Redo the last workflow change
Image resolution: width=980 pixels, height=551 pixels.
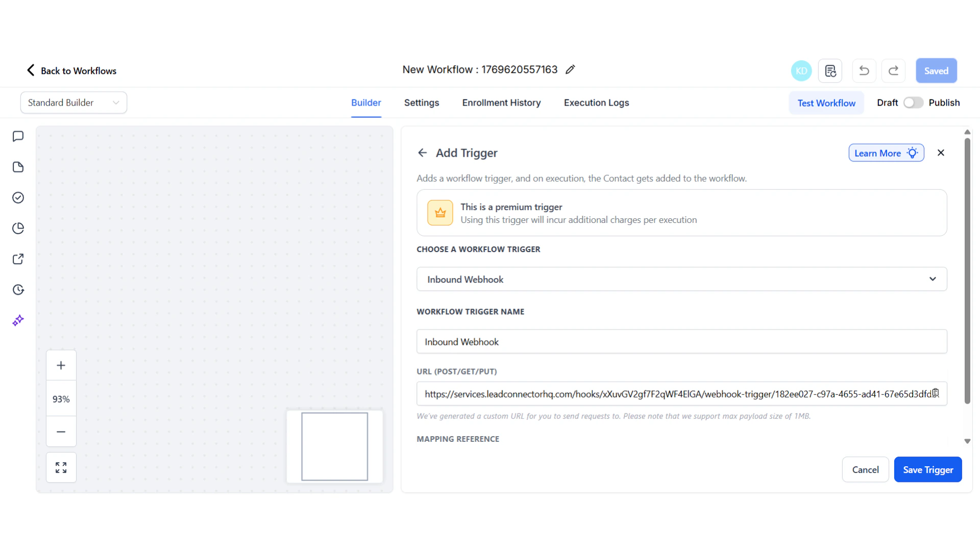893,70
